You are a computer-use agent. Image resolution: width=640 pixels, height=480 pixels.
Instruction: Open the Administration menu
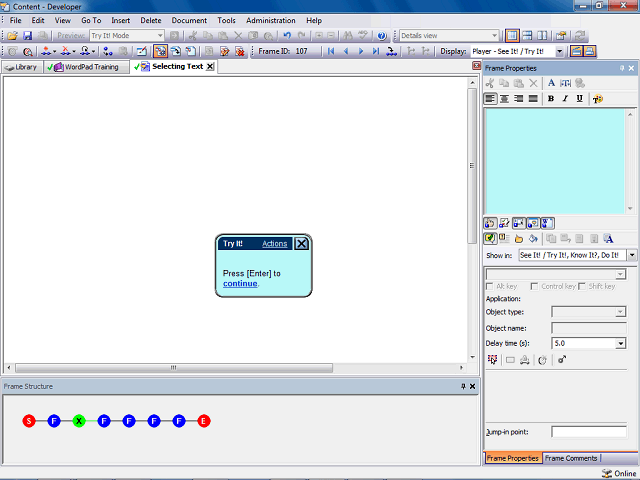pyautogui.click(x=270, y=20)
